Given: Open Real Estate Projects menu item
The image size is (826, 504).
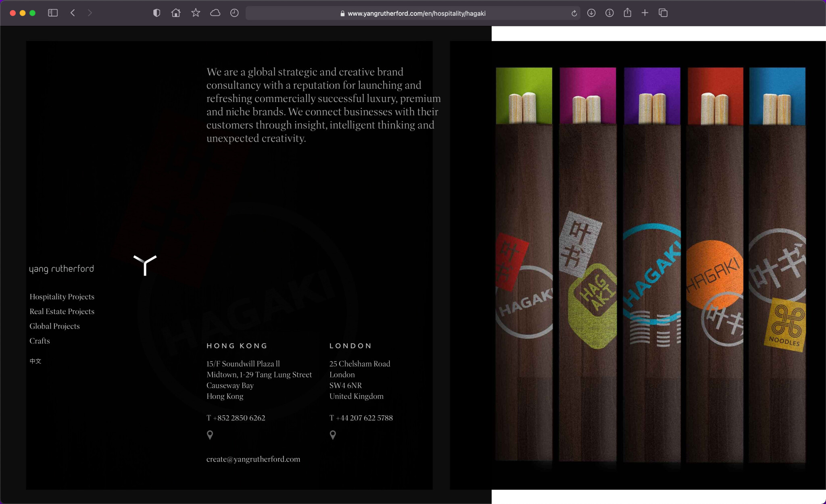Looking at the screenshot, I should pos(62,311).
